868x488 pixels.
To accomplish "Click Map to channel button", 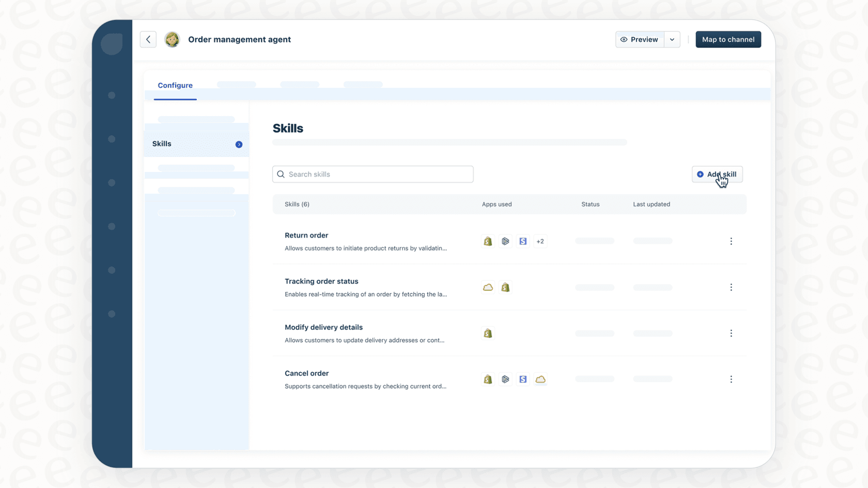I will click(x=728, y=39).
